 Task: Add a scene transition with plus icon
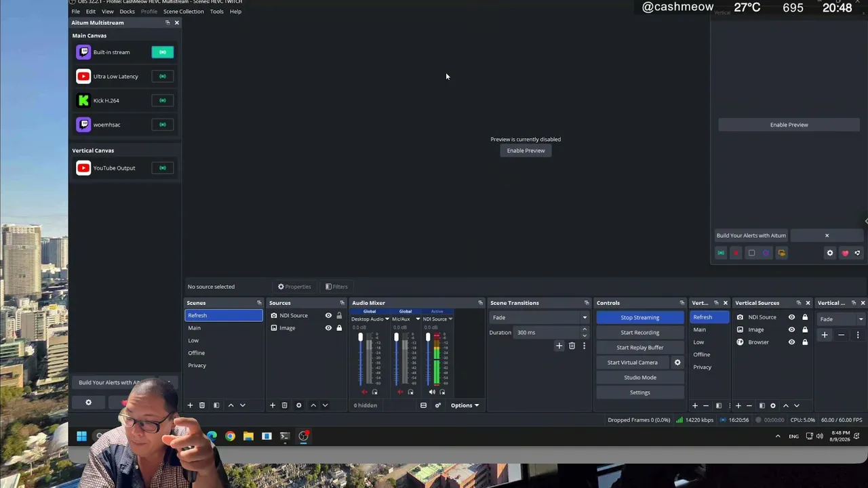click(559, 346)
